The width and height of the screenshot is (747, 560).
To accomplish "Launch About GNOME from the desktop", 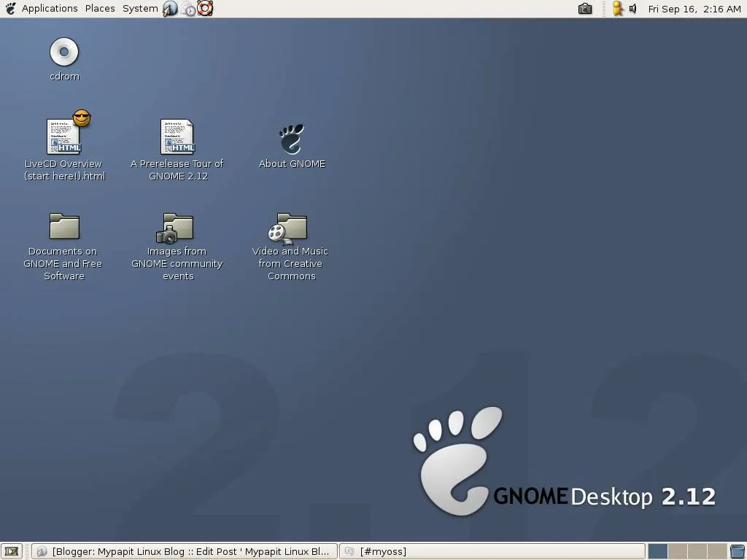I will (291, 139).
